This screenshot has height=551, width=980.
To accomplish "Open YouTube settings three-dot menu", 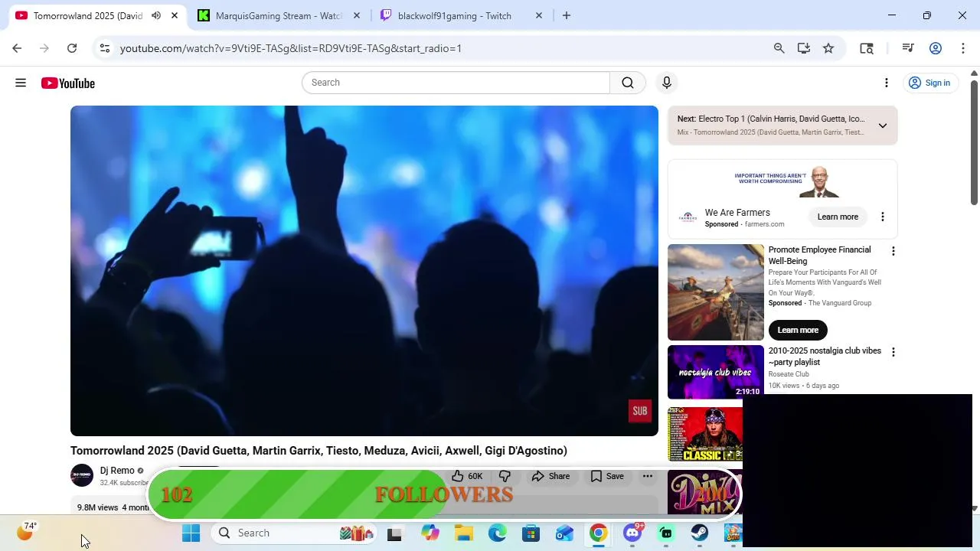I will coord(887,83).
